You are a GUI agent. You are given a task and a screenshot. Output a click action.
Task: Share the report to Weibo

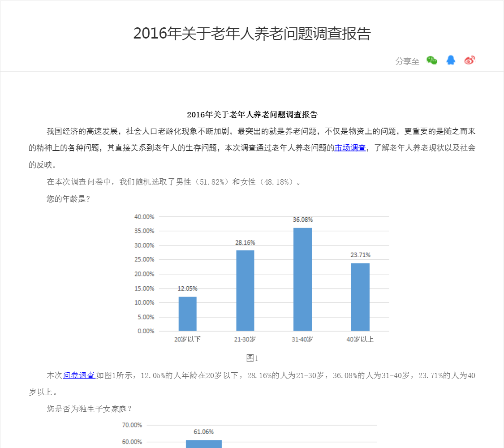tap(470, 60)
